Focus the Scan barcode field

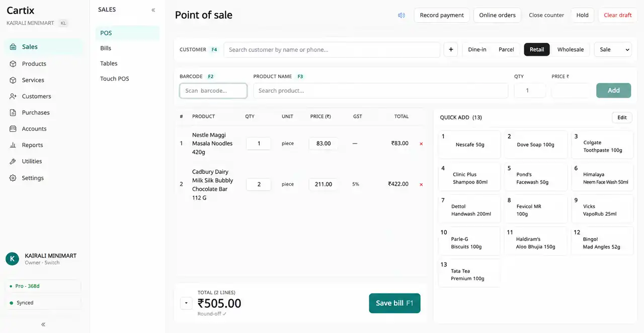(x=213, y=91)
